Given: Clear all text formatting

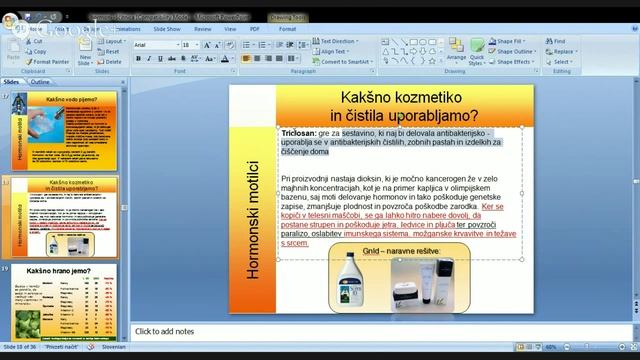Looking at the screenshot, I should [x=230, y=45].
